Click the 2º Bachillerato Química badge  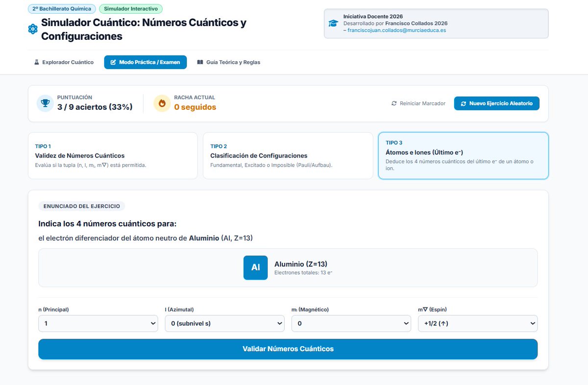pos(62,9)
